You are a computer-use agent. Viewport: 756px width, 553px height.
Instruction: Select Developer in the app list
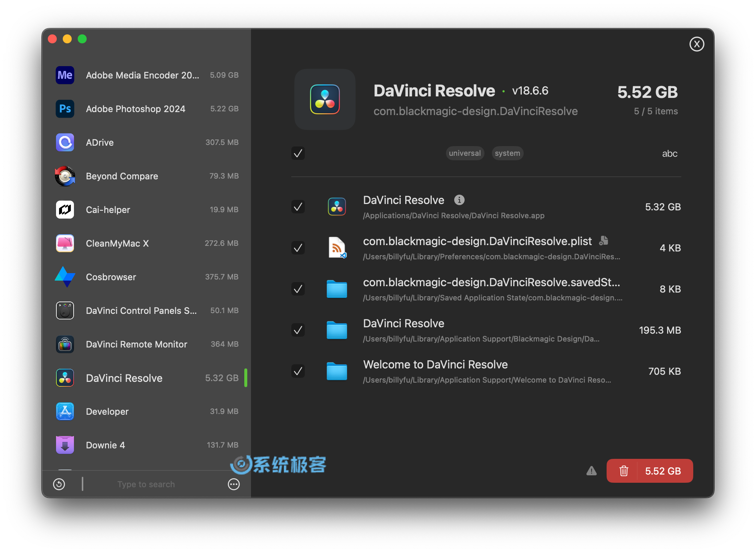click(x=146, y=411)
